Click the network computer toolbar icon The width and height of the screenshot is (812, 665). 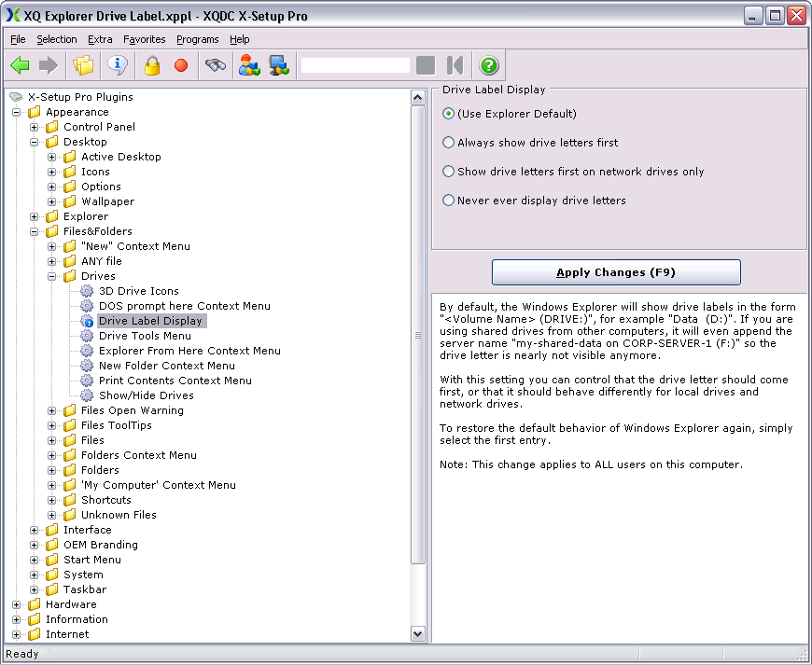(279, 65)
